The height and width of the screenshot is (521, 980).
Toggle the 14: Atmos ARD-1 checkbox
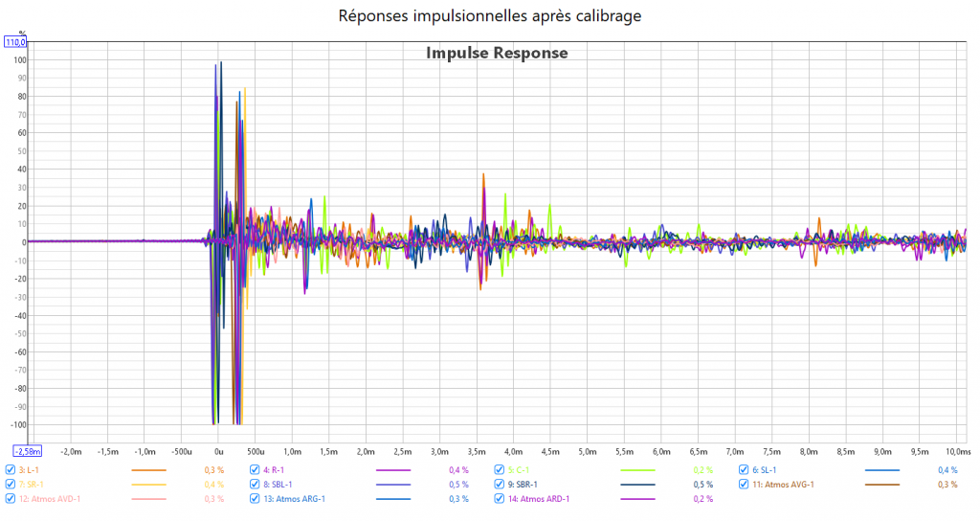[500, 499]
